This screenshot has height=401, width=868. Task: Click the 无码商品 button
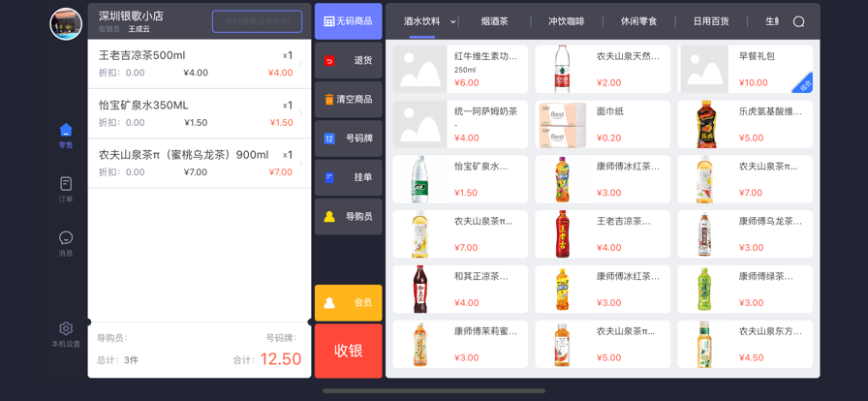pyautogui.click(x=348, y=21)
